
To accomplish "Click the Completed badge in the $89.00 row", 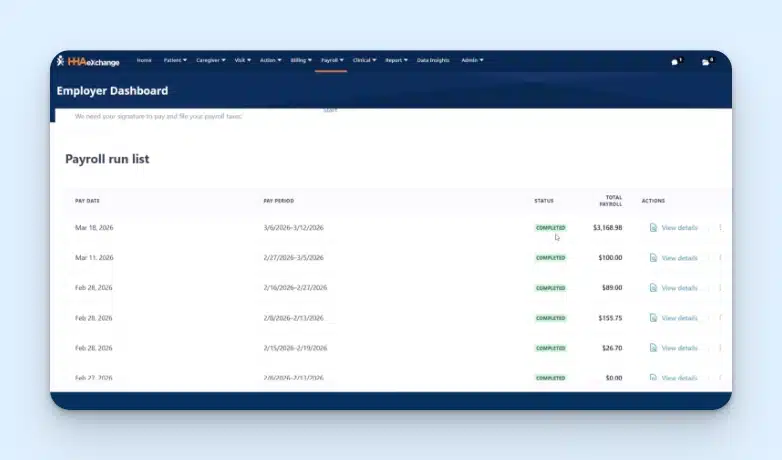I will 551,288.
